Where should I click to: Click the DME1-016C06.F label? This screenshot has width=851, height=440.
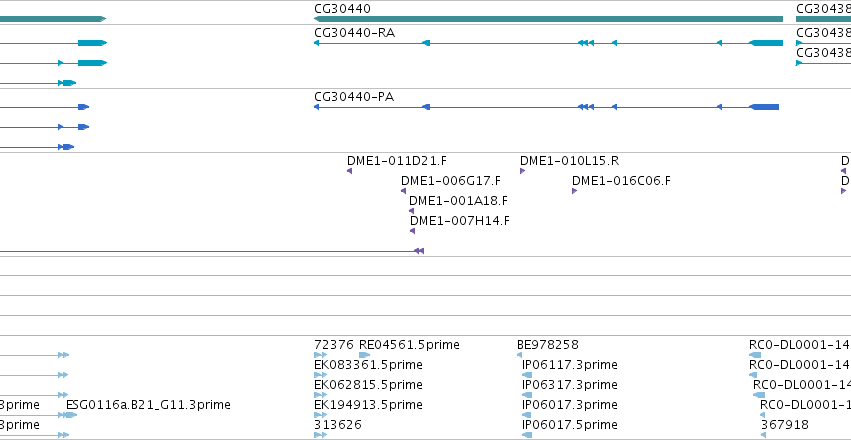coord(621,181)
